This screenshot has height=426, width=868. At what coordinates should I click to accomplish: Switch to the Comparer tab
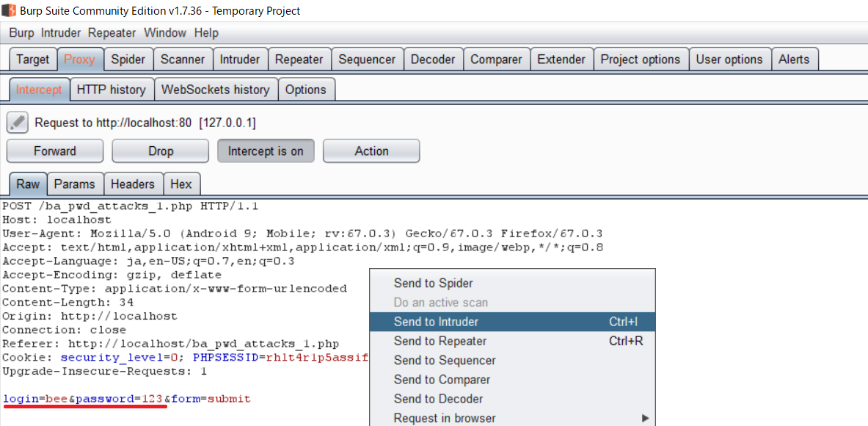click(x=497, y=59)
